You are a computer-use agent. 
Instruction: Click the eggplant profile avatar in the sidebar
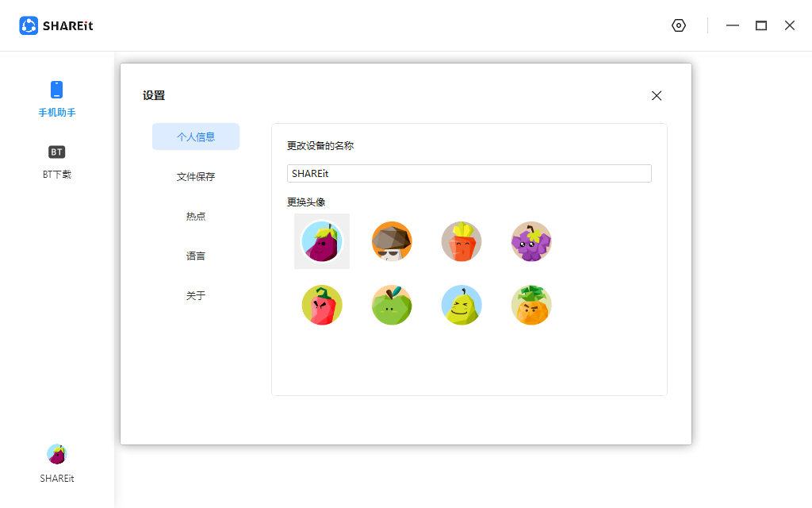pyautogui.click(x=57, y=454)
